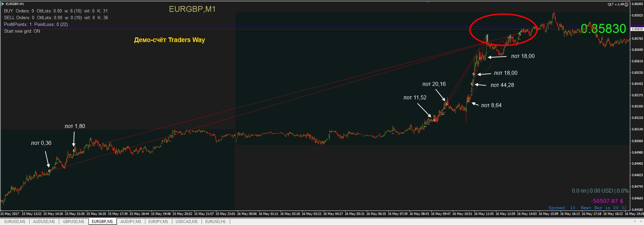644x225 pixels.
Task: Click the '0.0 пп | 0.00 USD | 0.0%' label
Action: pyautogui.click(x=600, y=191)
